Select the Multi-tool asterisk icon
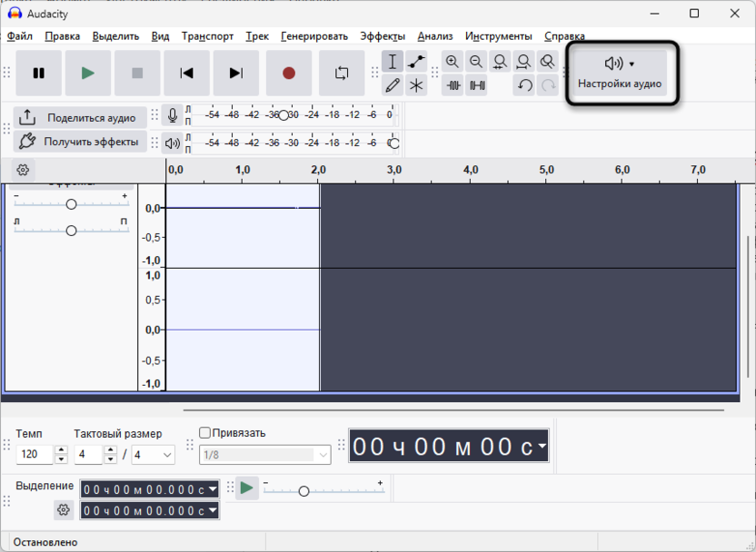 (416, 85)
